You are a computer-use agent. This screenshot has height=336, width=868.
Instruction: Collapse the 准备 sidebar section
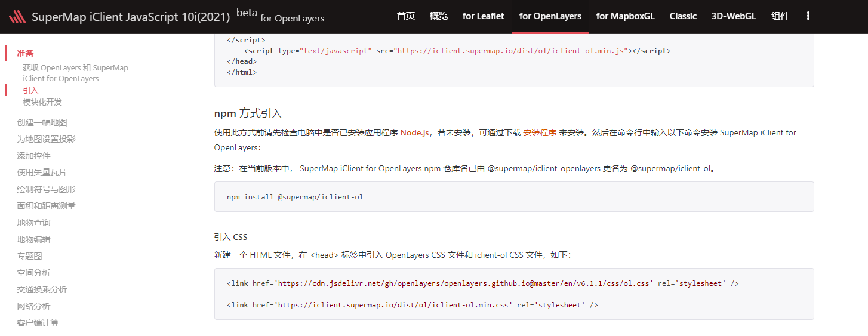coord(26,53)
